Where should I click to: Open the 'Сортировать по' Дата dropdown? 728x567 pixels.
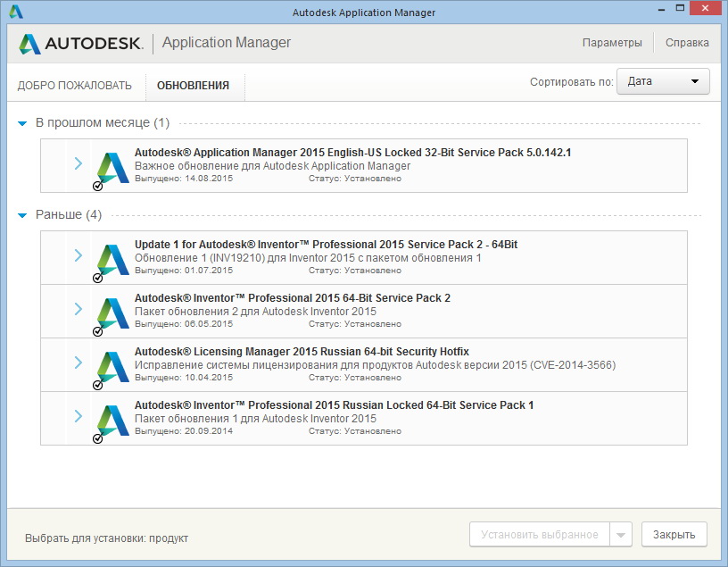tap(663, 81)
